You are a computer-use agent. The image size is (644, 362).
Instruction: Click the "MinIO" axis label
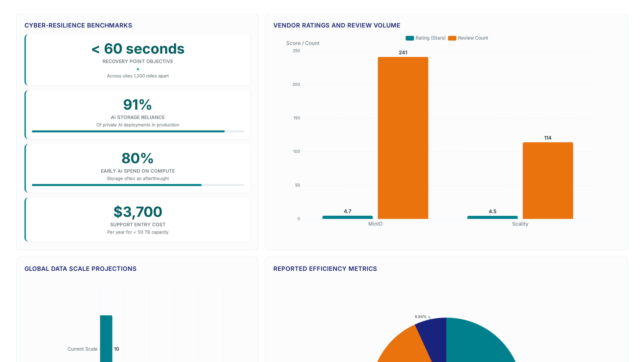[375, 224]
